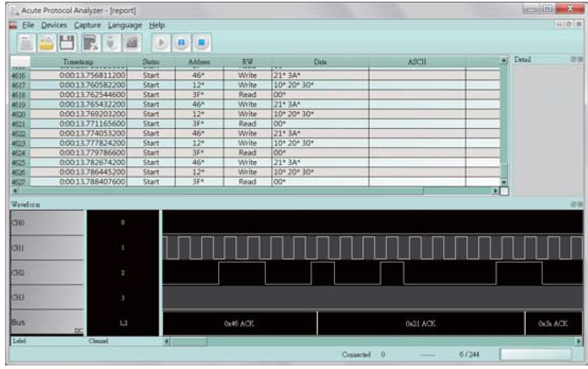Click the table's vertical scrollbar up arrow
The image size is (588, 369).
pos(504,61)
